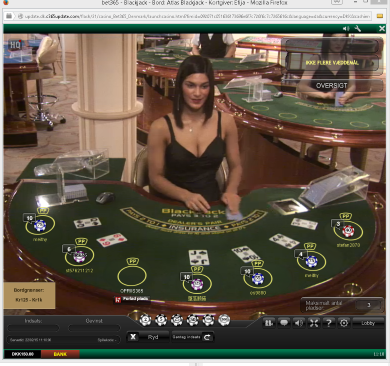Click the PP side bet above the empty seat
The height and width of the screenshot is (366, 390).
[133, 261]
